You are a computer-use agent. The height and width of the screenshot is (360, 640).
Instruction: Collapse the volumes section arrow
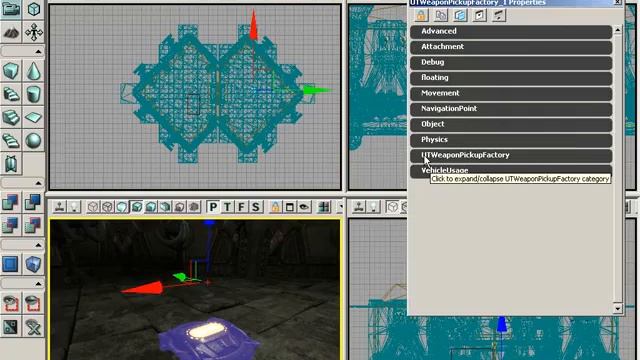coord(38,245)
